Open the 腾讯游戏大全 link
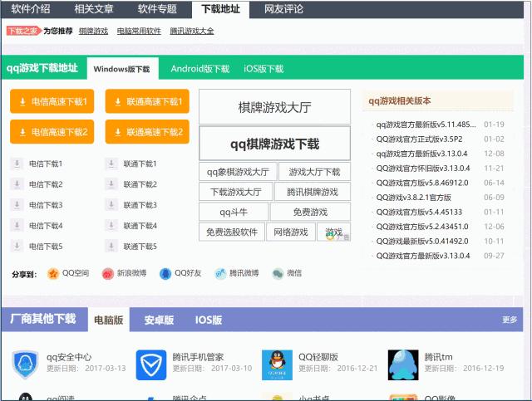 pyautogui.click(x=192, y=32)
